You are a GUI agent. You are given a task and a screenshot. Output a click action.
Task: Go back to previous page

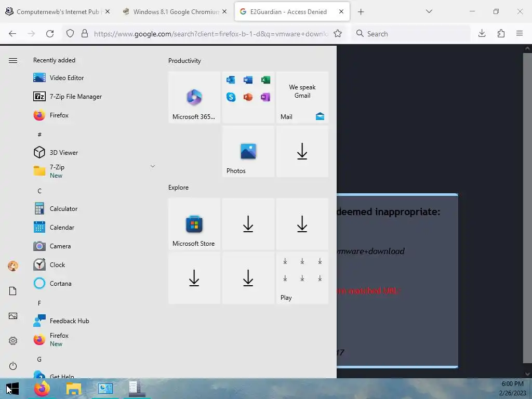click(x=12, y=34)
